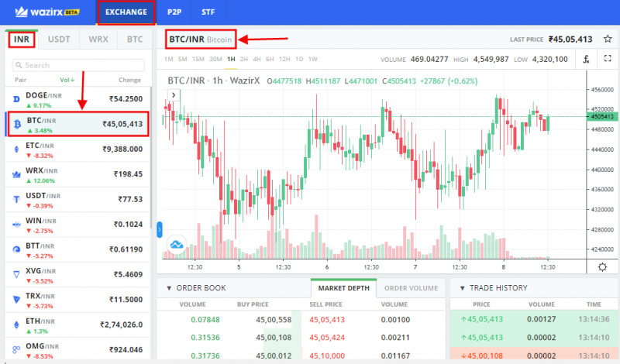Set chart interval to 4H
This screenshot has height=364, width=620.
pyautogui.click(x=257, y=60)
